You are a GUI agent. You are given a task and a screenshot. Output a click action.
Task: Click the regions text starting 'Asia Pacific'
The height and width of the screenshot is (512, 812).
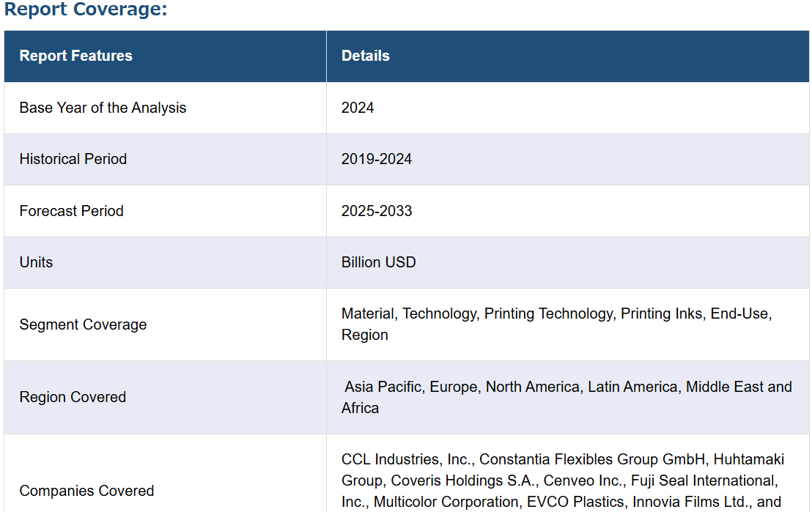tap(566, 397)
